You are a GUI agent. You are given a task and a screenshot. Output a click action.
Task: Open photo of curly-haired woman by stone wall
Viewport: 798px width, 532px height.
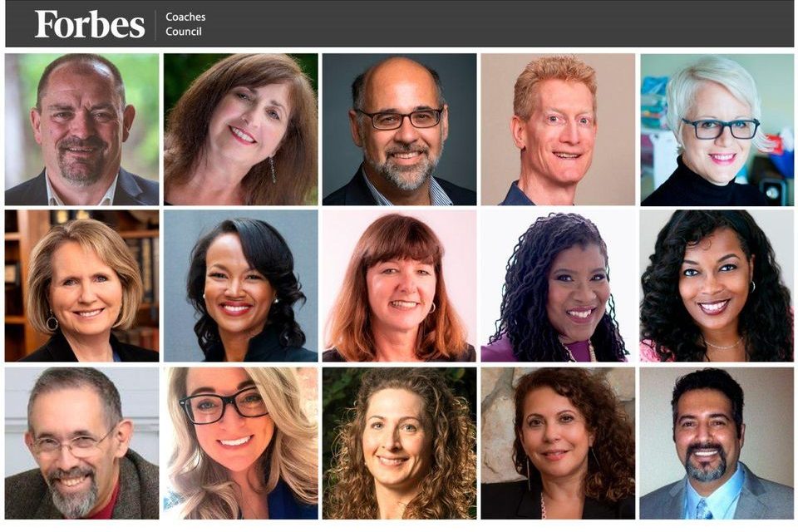click(559, 443)
